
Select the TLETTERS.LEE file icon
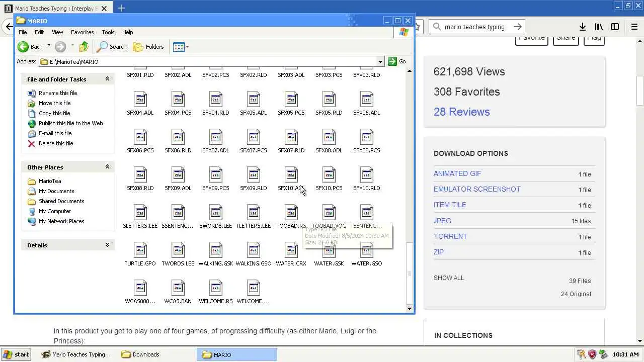pos(254,213)
